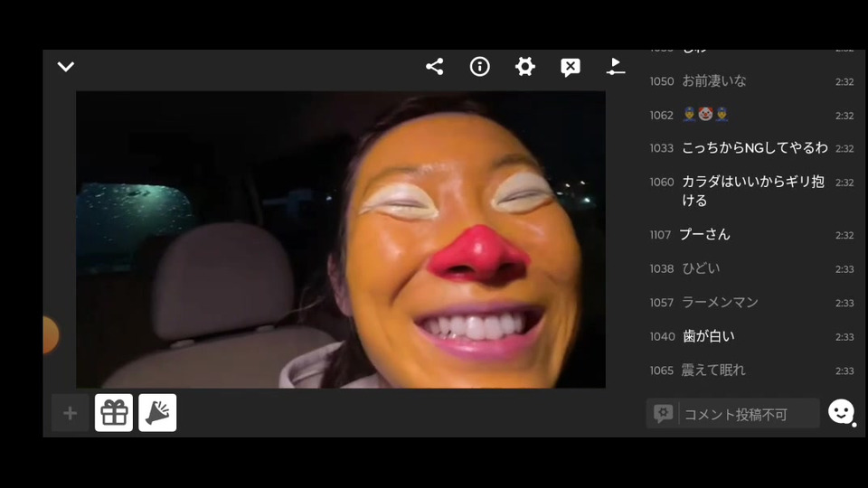Viewport: 868px width, 488px height.
Task: Click the user number 1060
Action: click(662, 182)
